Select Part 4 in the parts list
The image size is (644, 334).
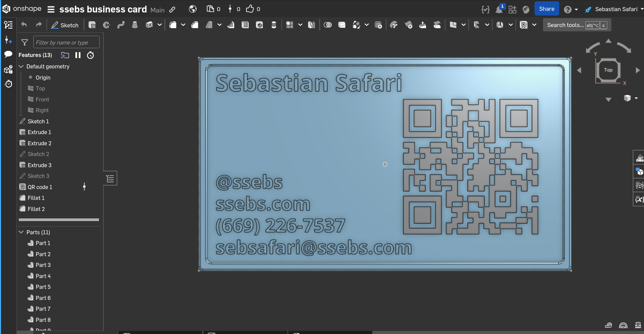point(43,276)
